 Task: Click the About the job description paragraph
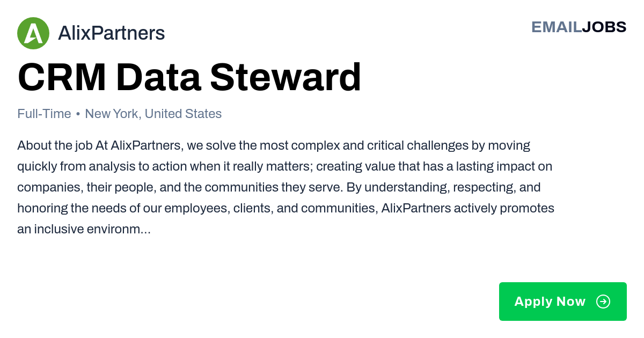click(x=286, y=187)
